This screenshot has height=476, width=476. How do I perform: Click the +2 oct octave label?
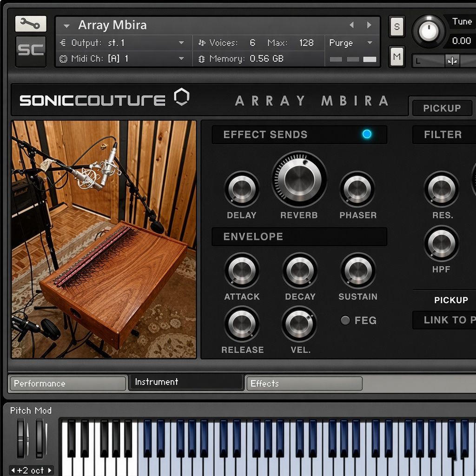(30, 470)
